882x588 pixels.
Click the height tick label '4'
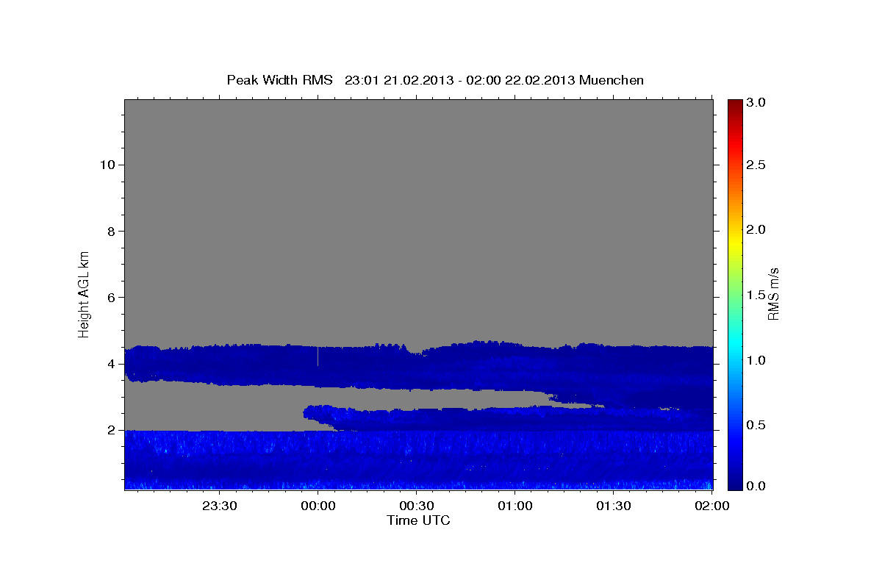[x=110, y=364]
